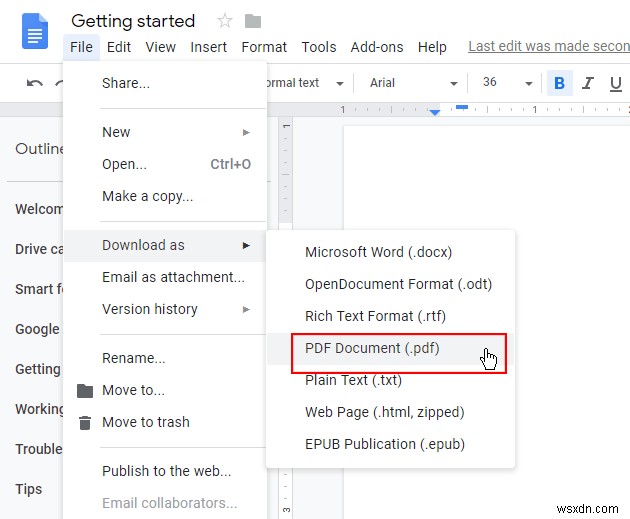Viewport: 630px width, 519px height.
Task: Choose Rename... menu entry
Action: click(x=165, y=358)
